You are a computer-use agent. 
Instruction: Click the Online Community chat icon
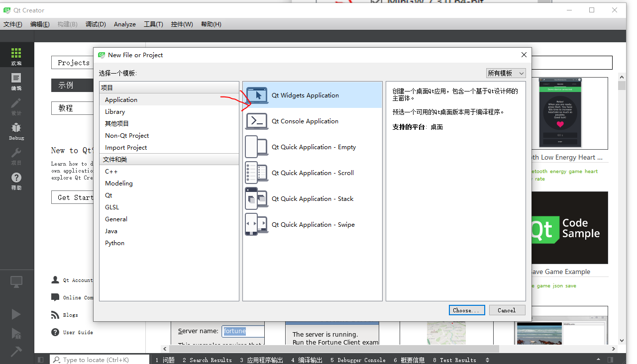tap(55, 297)
